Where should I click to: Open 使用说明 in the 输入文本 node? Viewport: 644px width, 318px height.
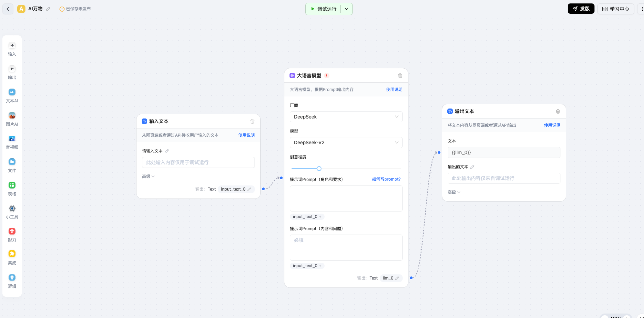(246, 135)
